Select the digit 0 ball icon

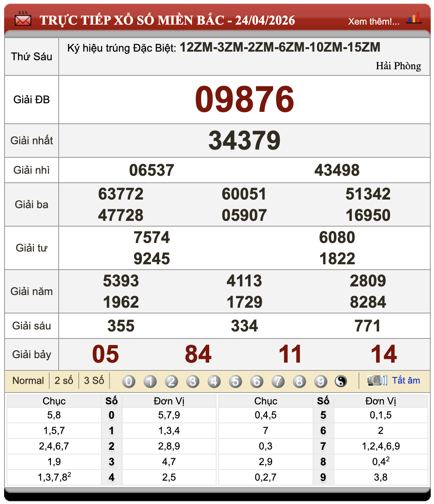(129, 381)
